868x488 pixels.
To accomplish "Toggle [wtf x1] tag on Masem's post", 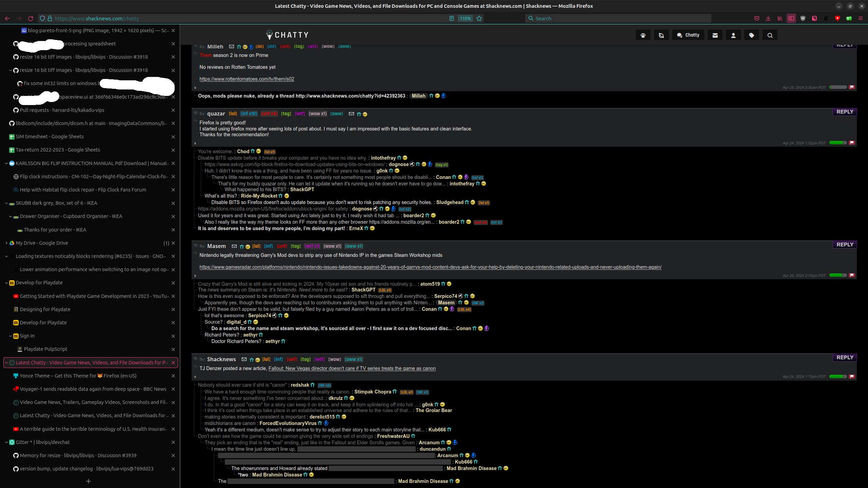I will [312, 246].
